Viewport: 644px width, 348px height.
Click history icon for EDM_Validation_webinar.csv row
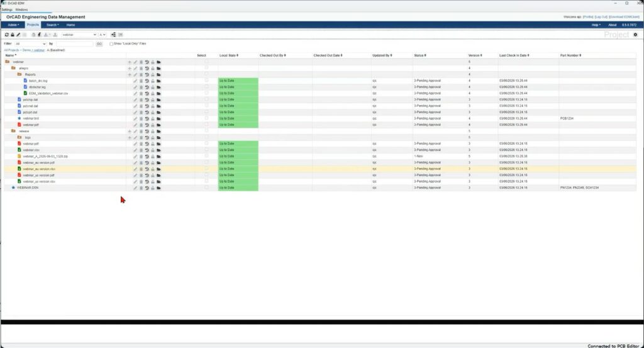point(147,93)
